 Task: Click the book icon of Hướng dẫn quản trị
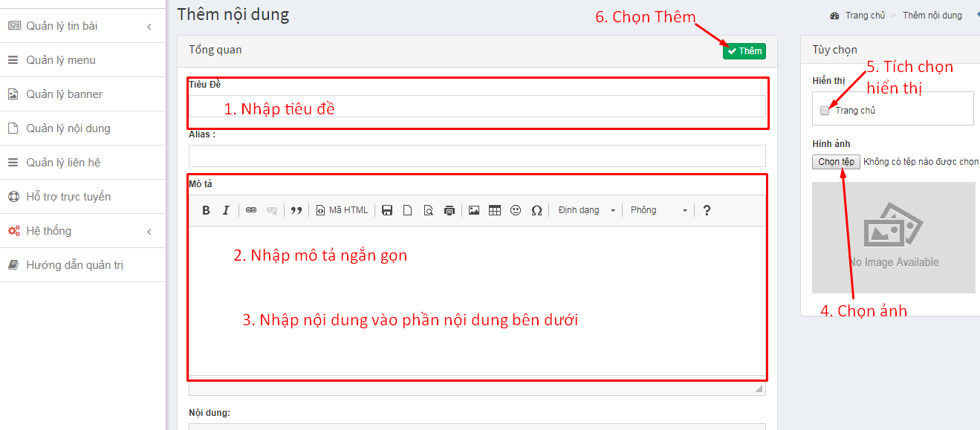pos(13,265)
